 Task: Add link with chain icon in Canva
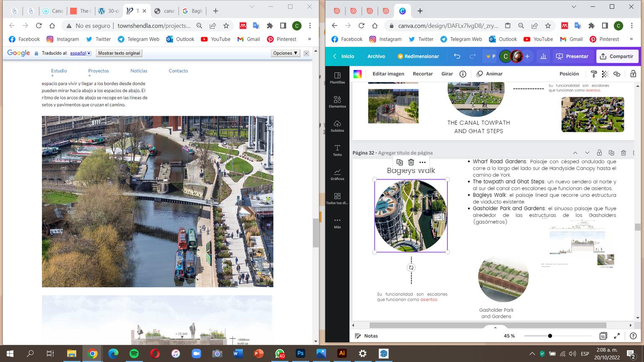[617, 74]
